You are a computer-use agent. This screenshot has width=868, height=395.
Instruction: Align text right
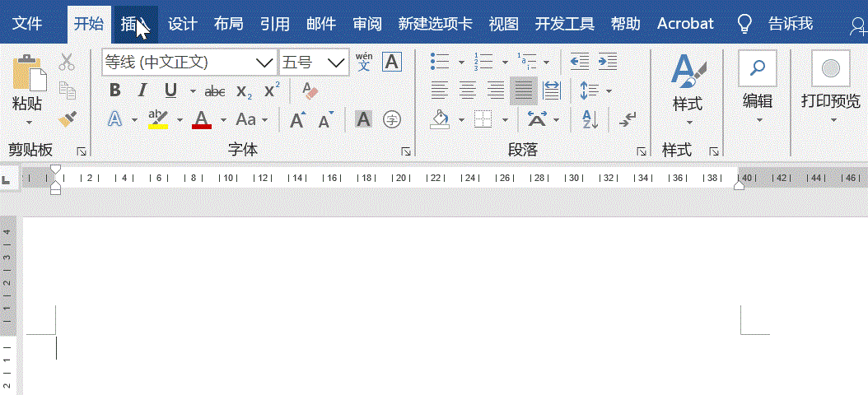496,91
